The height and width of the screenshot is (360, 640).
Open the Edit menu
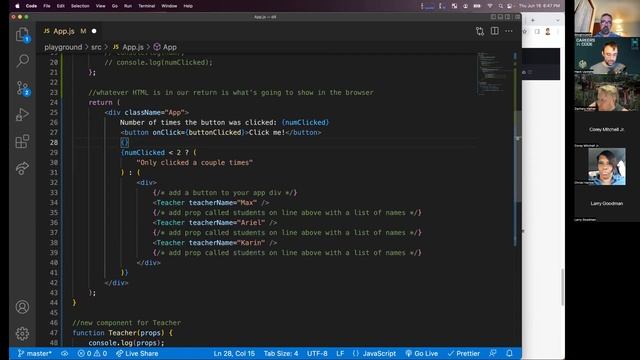click(x=61, y=6)
